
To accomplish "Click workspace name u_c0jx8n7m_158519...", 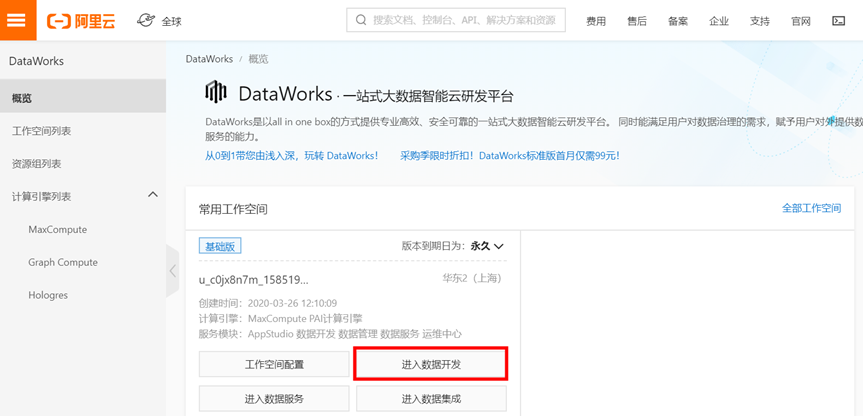I will 253,280.
